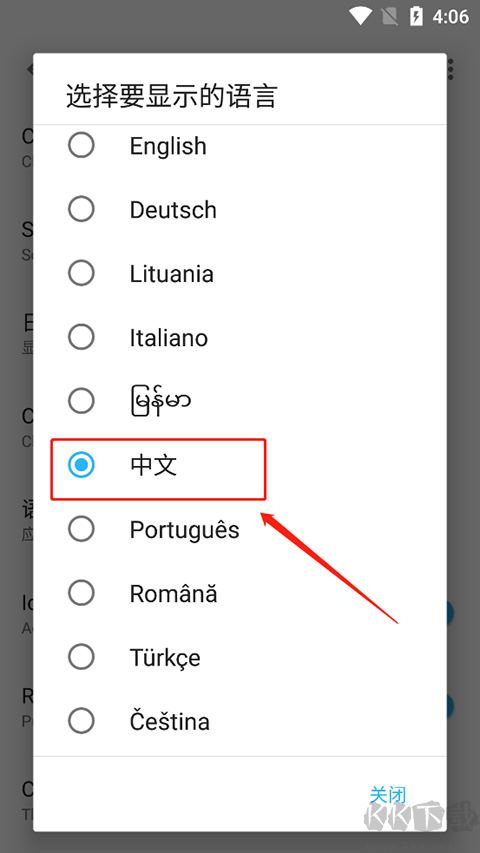Click the 4:06 clock in status bar
Viewport: 480px width, 853px height.
click(451, 17)
